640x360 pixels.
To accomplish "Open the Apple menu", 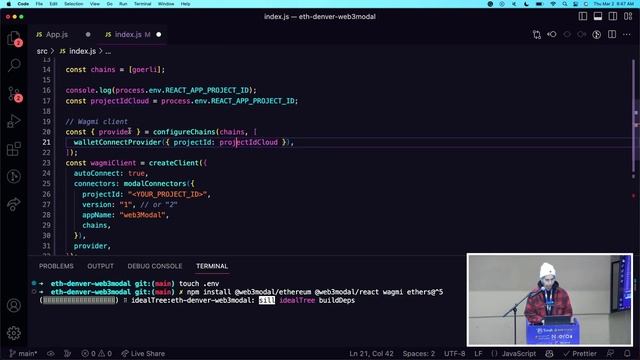I will tap(9, 4).
